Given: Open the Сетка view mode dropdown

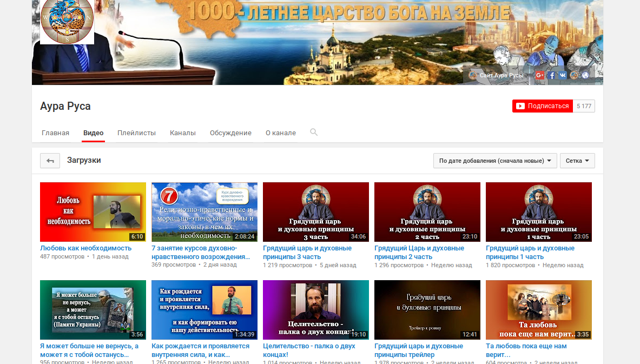Looking at the screenshot, I should (577, 161).
